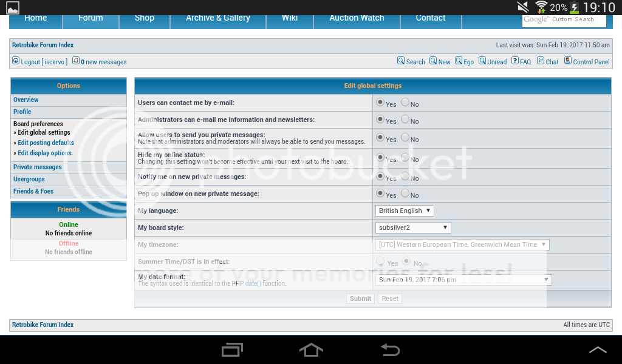Viewport: 622px width, 364px height.
Task: Open the My board style dropdown
Action: tap(413, 227)
